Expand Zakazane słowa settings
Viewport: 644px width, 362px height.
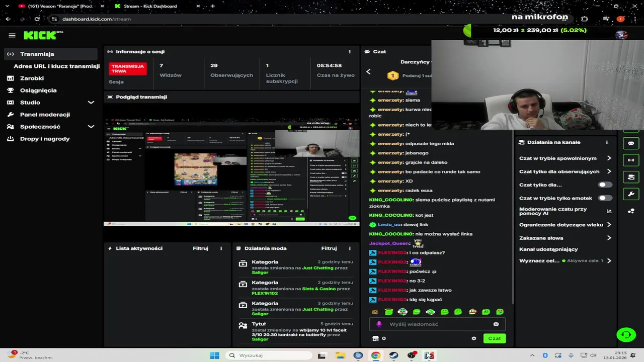565,238
